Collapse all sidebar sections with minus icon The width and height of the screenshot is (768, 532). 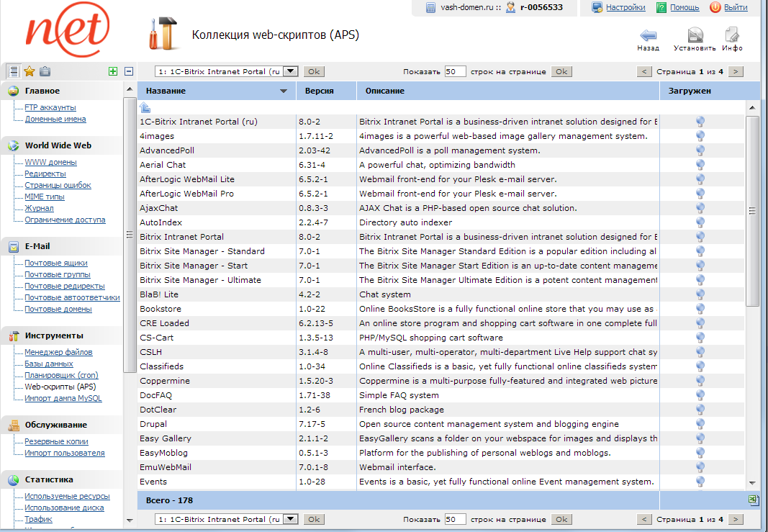coord(129,71)
